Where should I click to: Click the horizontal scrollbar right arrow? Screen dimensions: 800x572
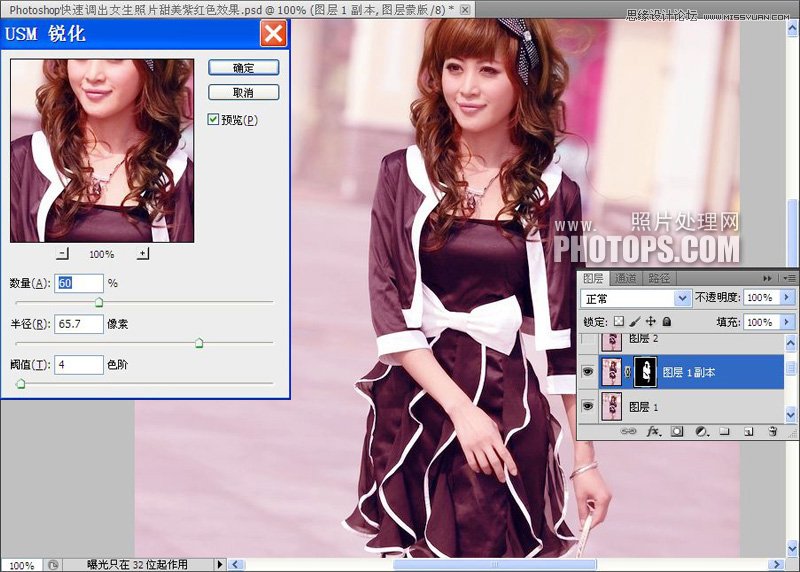click(777, 564)
